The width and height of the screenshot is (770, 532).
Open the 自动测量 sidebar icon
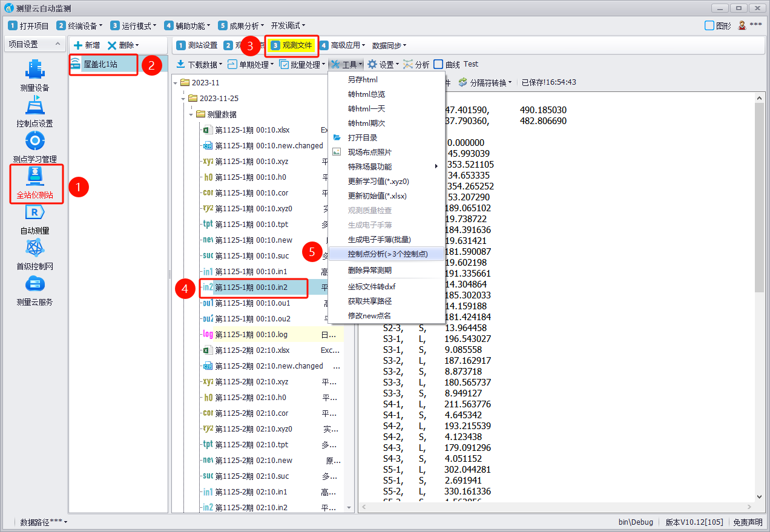point(35,213)
